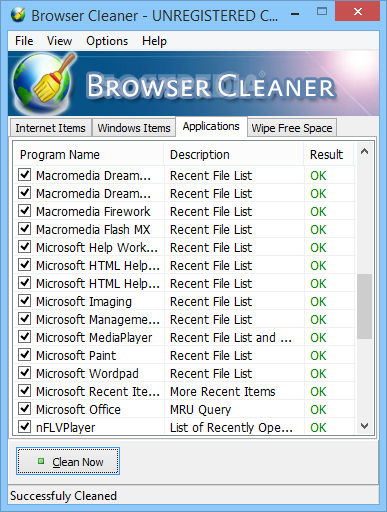Select the Applications tab
387x512 pixels.
coord(211,126)
